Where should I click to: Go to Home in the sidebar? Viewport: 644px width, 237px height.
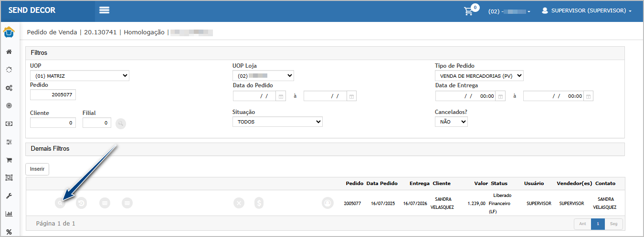(9, 52)
